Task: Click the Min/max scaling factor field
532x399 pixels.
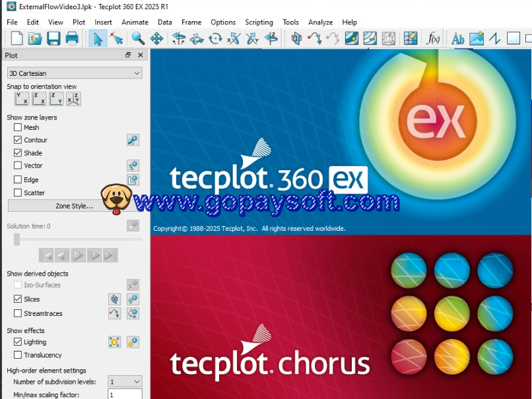Action: coord(125,394)
